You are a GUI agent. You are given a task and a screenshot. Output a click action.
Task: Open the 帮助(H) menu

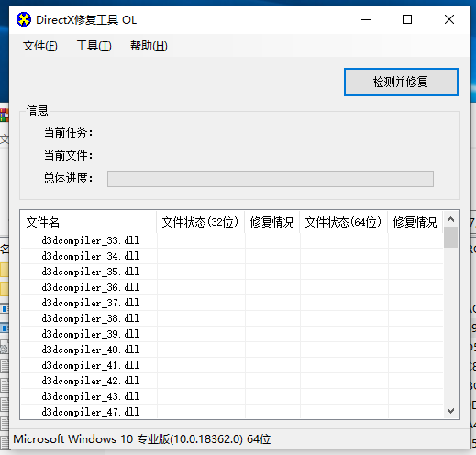tap(149, 46)
